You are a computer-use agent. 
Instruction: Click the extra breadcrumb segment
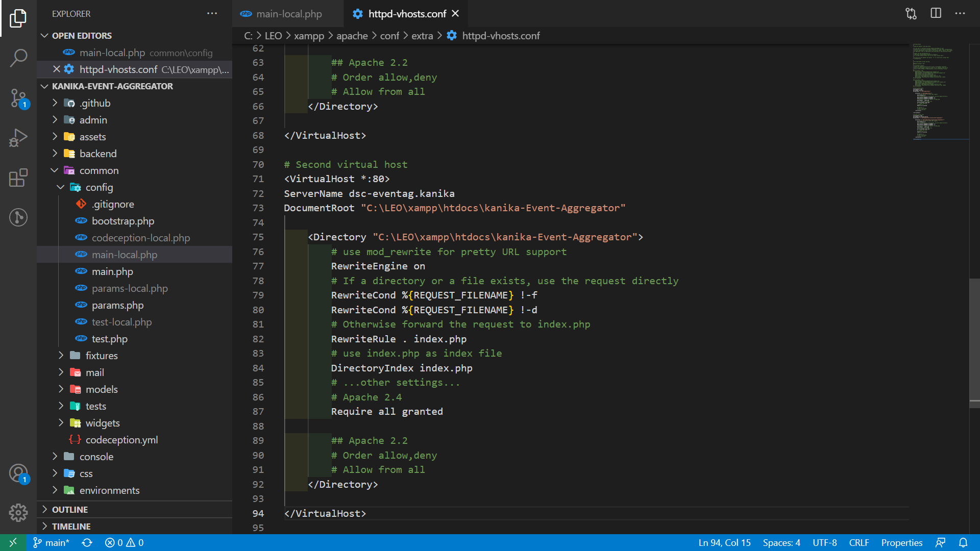coord(422,35)
